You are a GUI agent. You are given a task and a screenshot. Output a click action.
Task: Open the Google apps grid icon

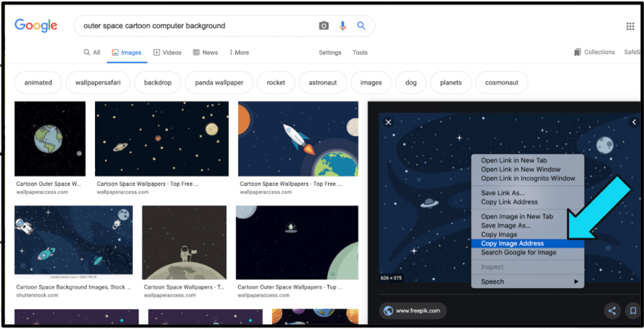(630, 26)
